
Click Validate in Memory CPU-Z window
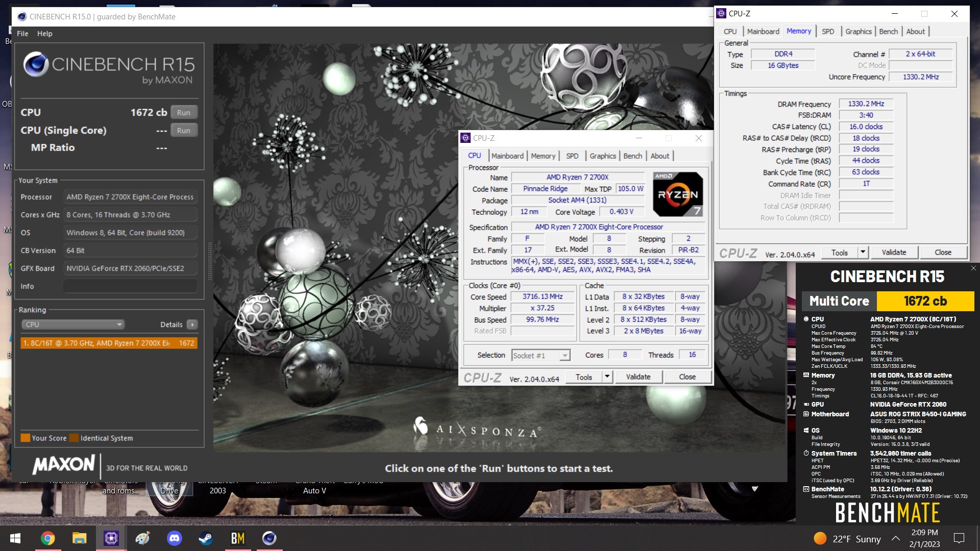click(x=894, y=253)
